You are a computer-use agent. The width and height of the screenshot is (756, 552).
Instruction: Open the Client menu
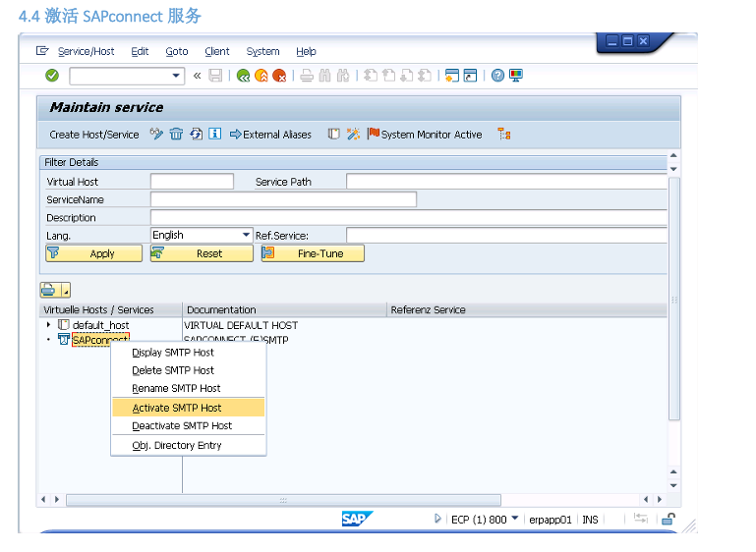(x=217, y=51)
